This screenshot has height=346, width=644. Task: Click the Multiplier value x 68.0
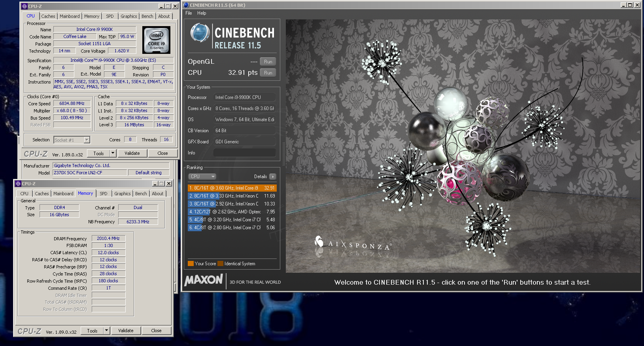point(72,110)
